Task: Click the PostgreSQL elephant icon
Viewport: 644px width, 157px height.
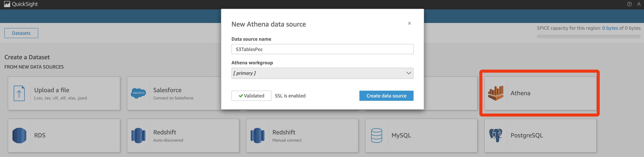Action: 495,135
